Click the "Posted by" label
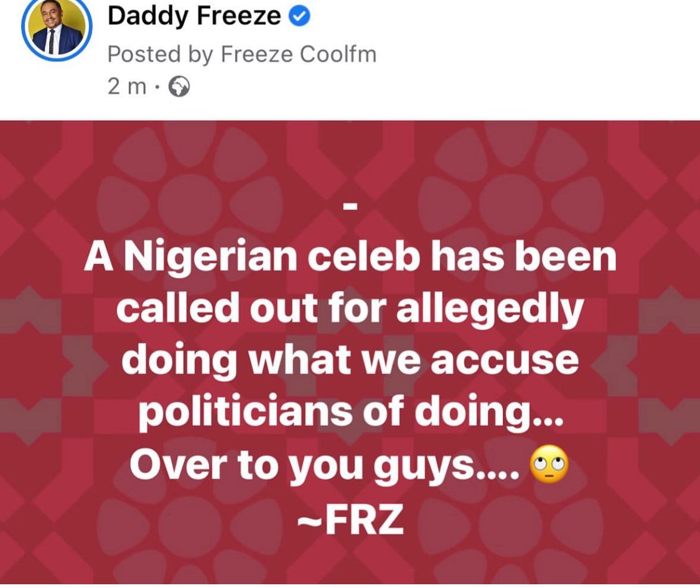This screenshot has height=588, width=700. tap(161, 55)
